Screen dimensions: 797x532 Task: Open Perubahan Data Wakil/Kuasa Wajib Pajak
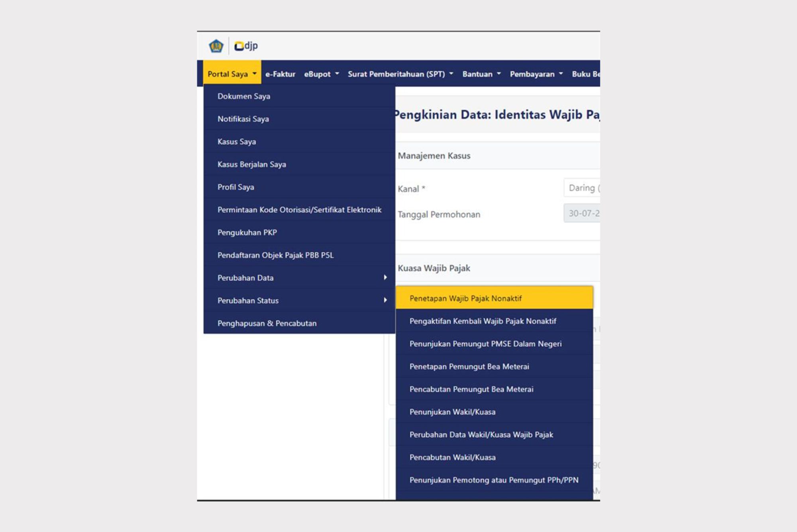(494, 434)
